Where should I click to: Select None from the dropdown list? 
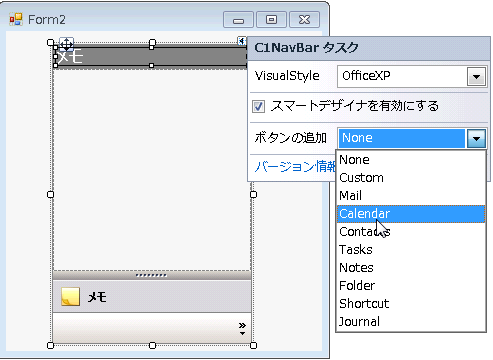pos(411,160)
